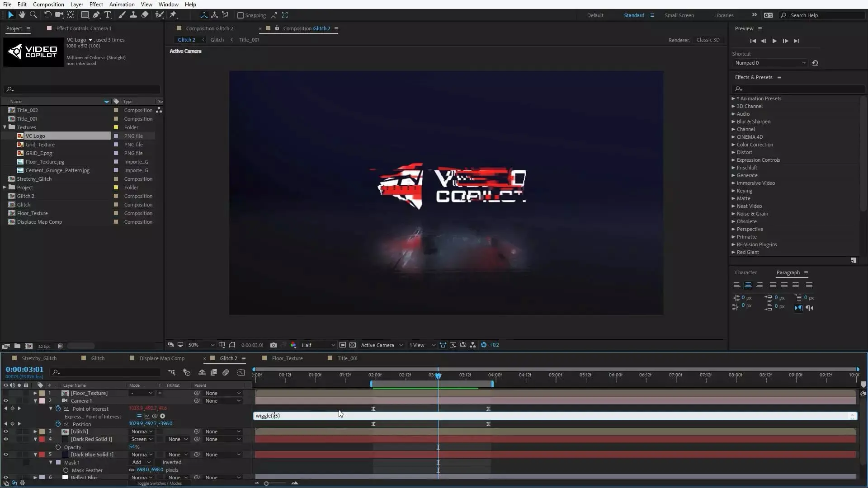Select the Puppet Pin tool
The image size is (868, 488).
(x=173, y=15)
